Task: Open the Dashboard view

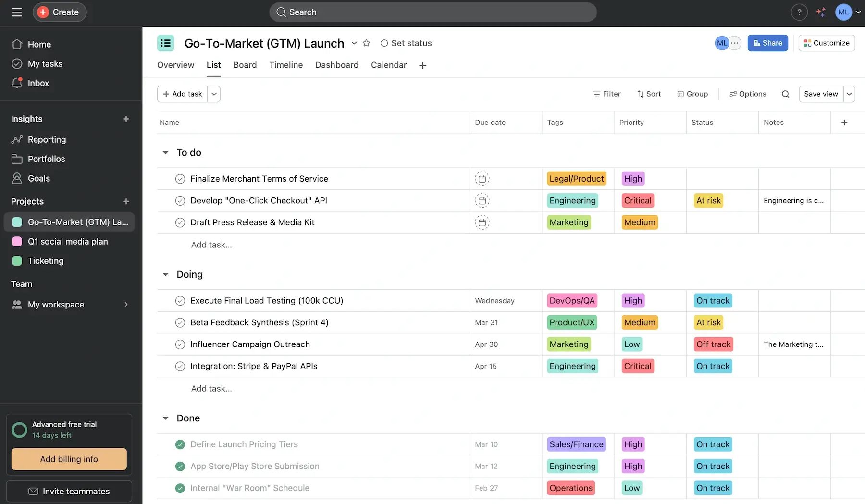Action: tap(336, 65)
